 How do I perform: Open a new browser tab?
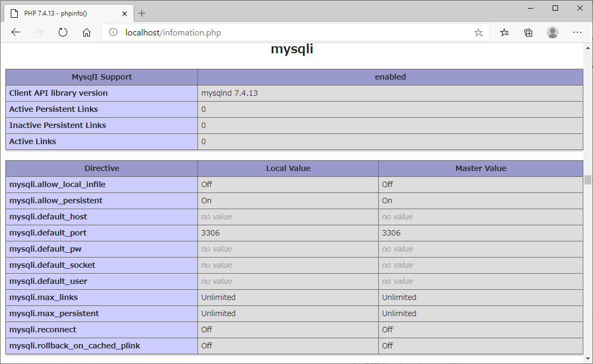142,13
